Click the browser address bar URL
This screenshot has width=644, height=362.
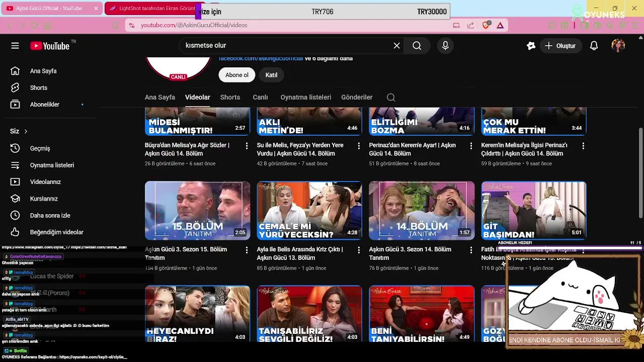click(x=194, y=25)
